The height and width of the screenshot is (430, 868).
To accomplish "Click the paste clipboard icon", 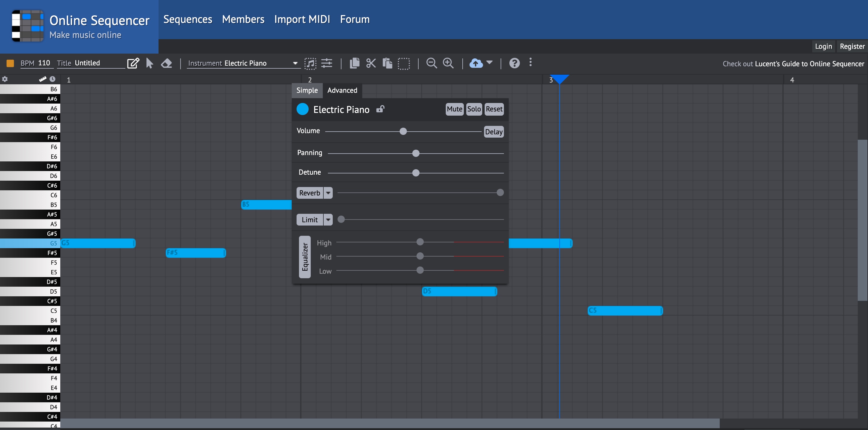I will 387,63.
